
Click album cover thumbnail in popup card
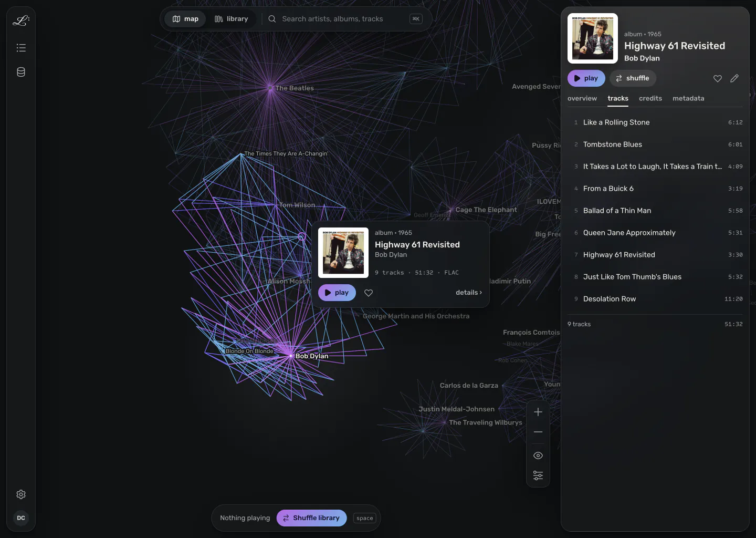[343, 253]
